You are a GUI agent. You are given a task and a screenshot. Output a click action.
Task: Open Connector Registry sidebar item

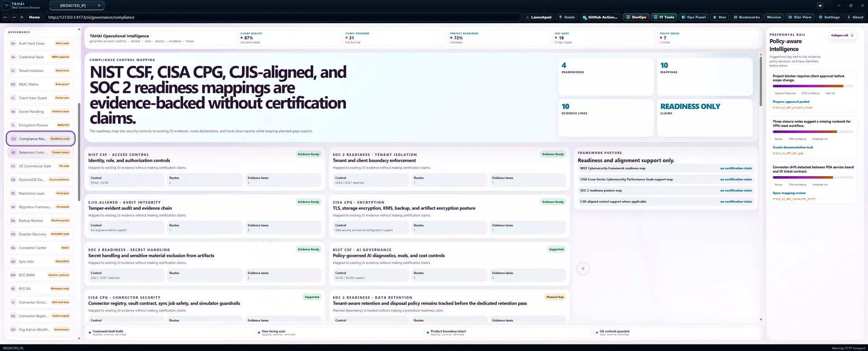pyautogui.click(x=40, y=316)
